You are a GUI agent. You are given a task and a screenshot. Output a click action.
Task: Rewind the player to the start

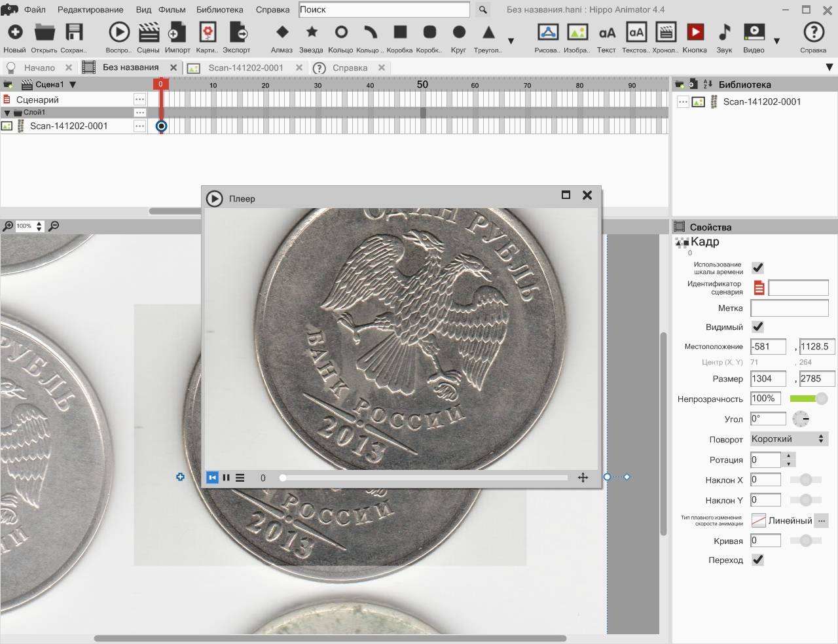click(x=212, y=478)
